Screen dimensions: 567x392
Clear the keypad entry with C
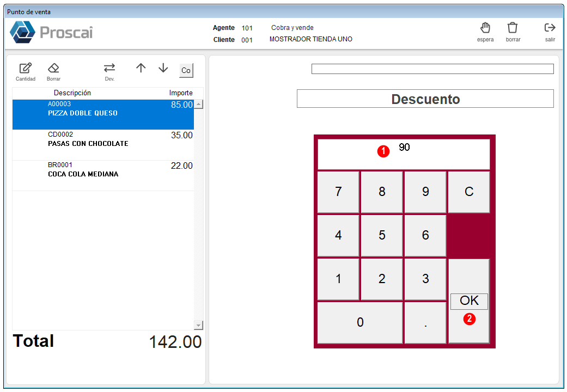click(469, 192)
